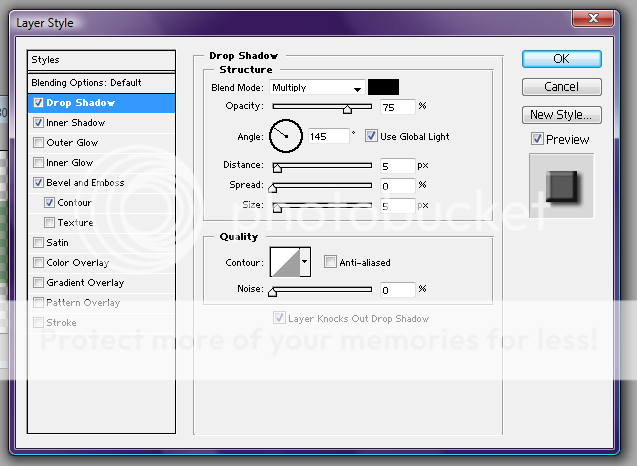This screenshot has height=466, width=637.
Task: Click the Noise slider handle
Action: (x=273, y=292)
